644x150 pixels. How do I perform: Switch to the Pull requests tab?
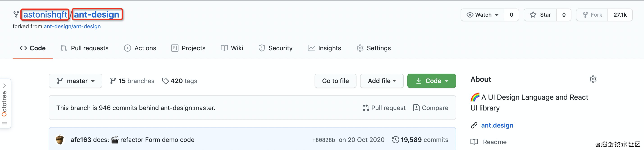pyautogui.click(x=84, y=48)
